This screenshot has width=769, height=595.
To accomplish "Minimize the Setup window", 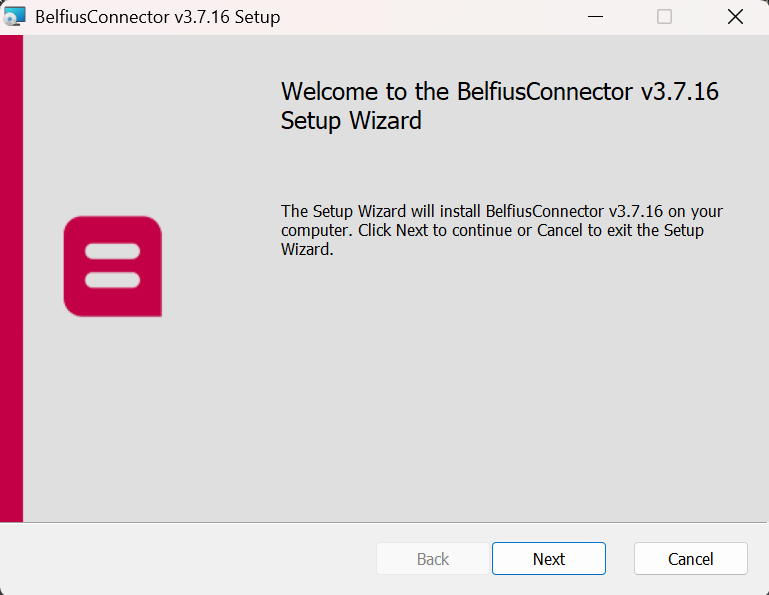I will [596, 17].
